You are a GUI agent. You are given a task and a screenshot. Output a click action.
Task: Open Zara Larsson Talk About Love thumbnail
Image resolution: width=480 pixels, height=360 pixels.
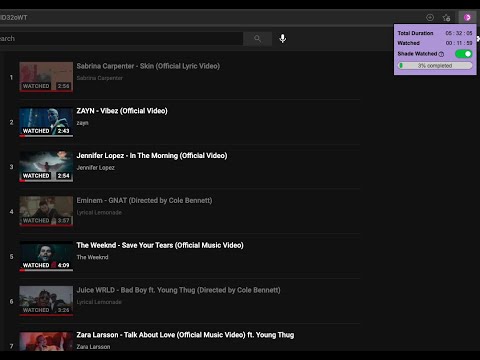click(x=46, y=341)
